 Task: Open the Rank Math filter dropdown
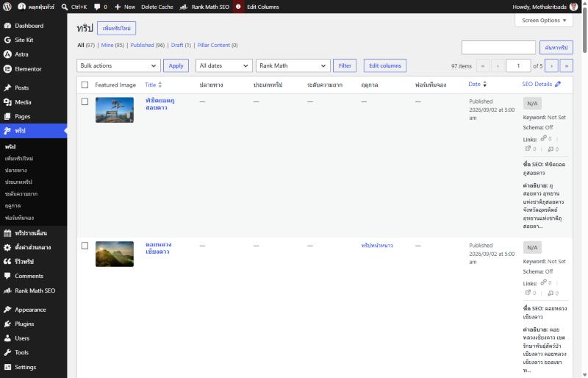point(293,65)
